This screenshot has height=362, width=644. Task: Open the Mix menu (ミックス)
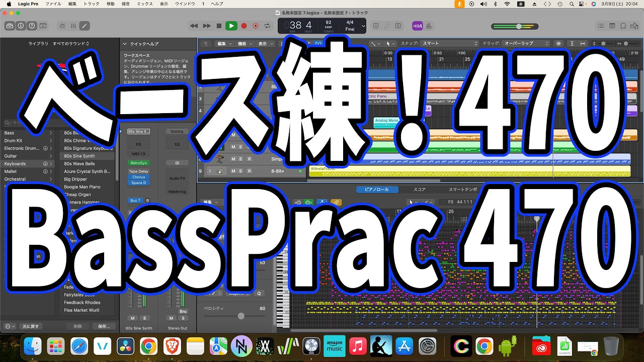click(145, 4)
